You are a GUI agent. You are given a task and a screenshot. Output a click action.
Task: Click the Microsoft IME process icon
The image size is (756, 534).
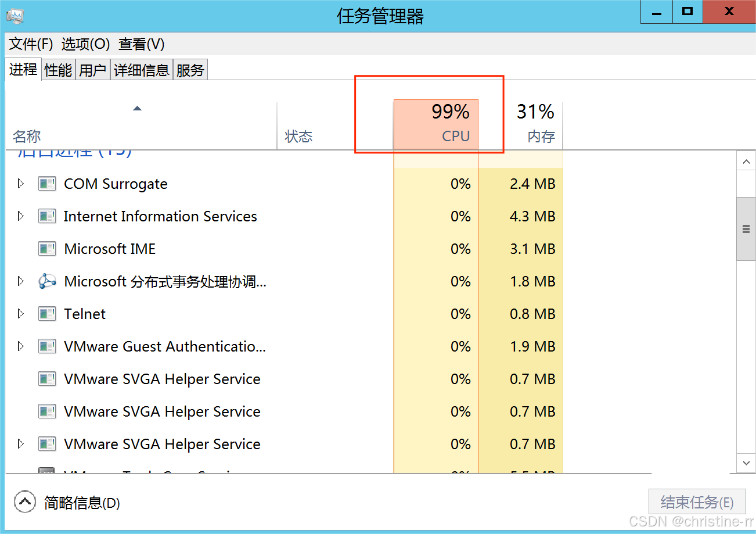(x=47, y=249)
